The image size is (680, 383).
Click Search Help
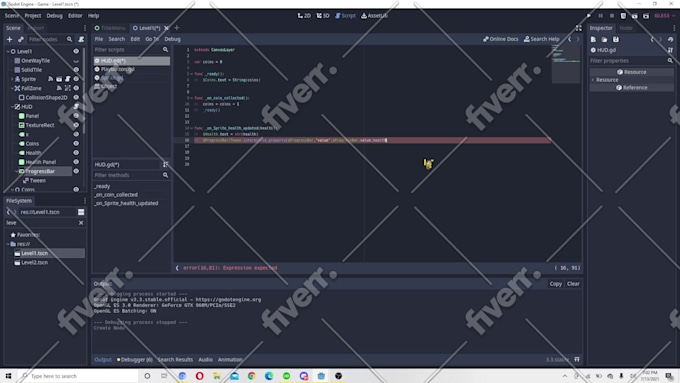542,39
